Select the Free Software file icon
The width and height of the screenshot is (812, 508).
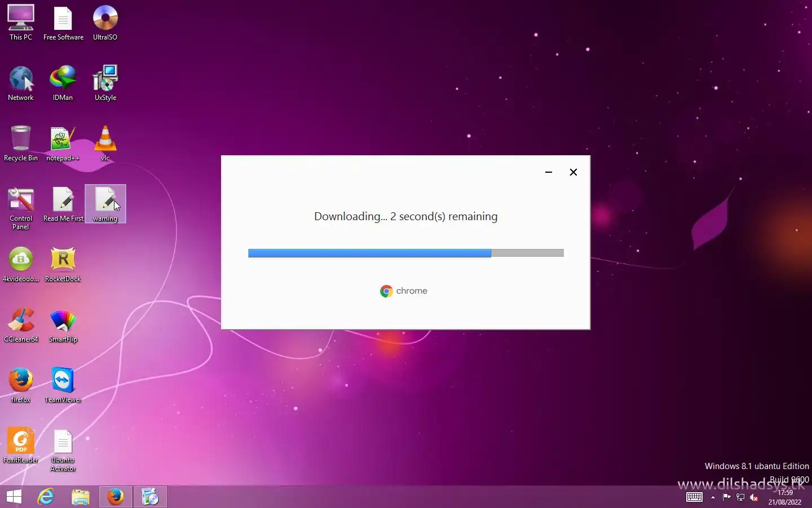(x=63, y=23)
